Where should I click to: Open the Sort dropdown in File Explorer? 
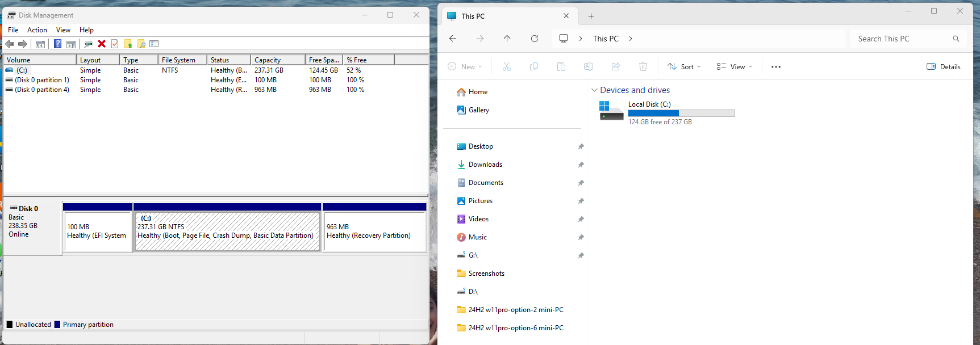click(685, 66)
